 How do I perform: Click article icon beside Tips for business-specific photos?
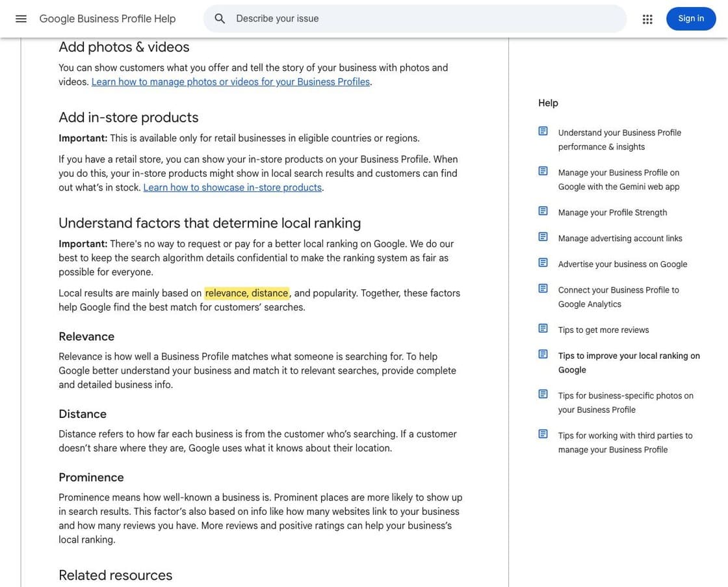click(543, 394)
